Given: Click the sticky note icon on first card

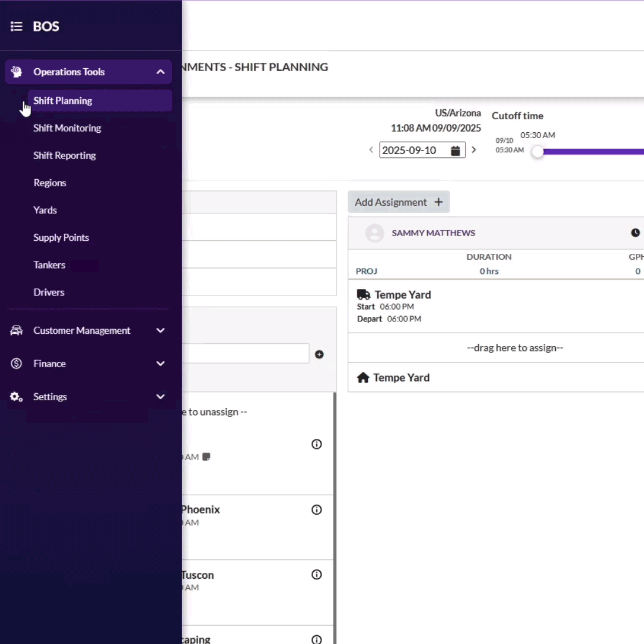Looking at the screenshot, I should [207, 457].
